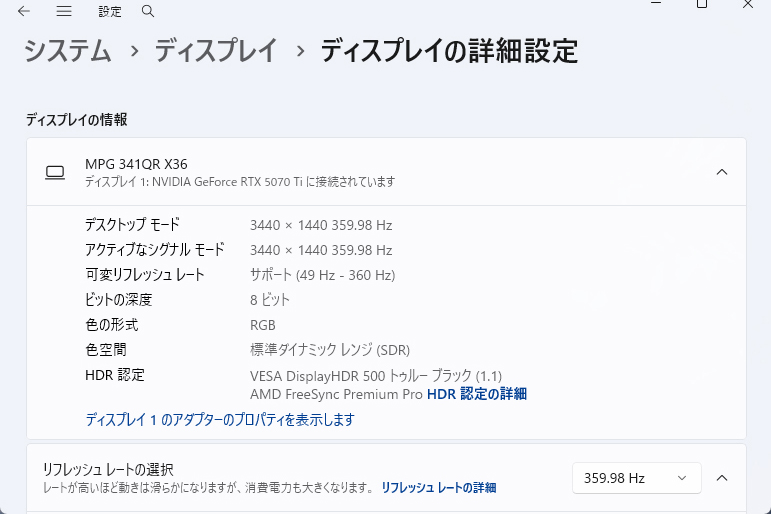This screenshot has height=514, width=771.
Task: Maximize the Settings window
Action: coord(702,4)
